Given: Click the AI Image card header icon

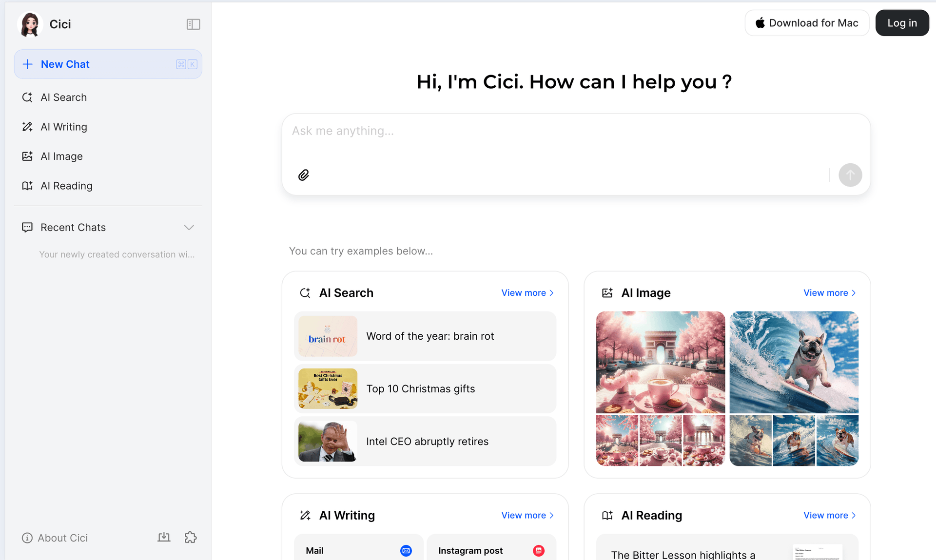Looking at the screenshot, I should 607,293.
